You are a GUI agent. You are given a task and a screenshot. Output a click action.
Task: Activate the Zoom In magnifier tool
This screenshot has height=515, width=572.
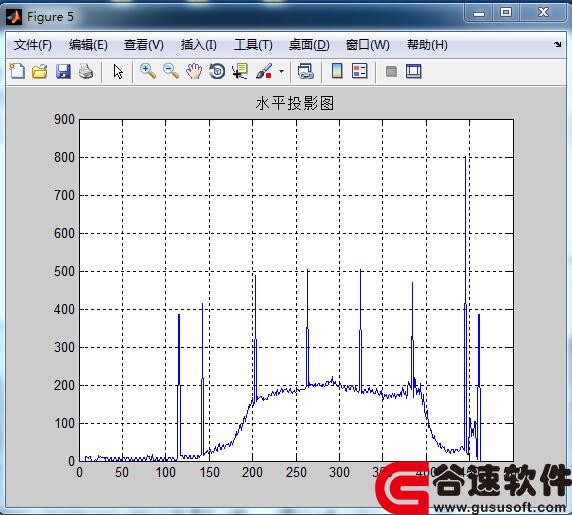coord(148,71)
